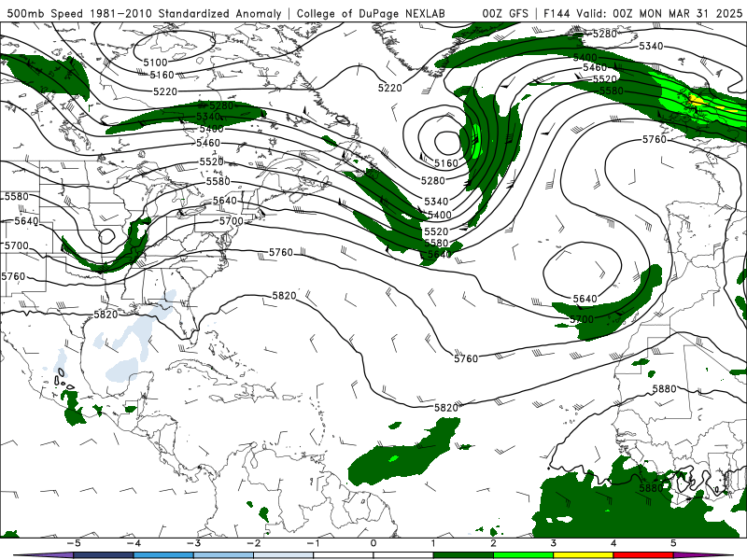Click the "5880" contour label over northwest Africa
The width and height of the screenshot is (747, 560).
(664, 389)
